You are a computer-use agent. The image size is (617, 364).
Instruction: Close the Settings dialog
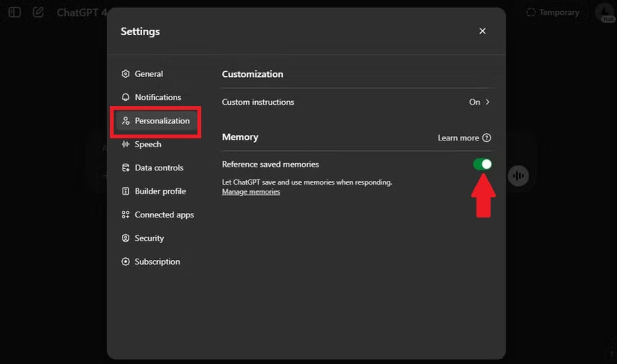pos(482,31)
